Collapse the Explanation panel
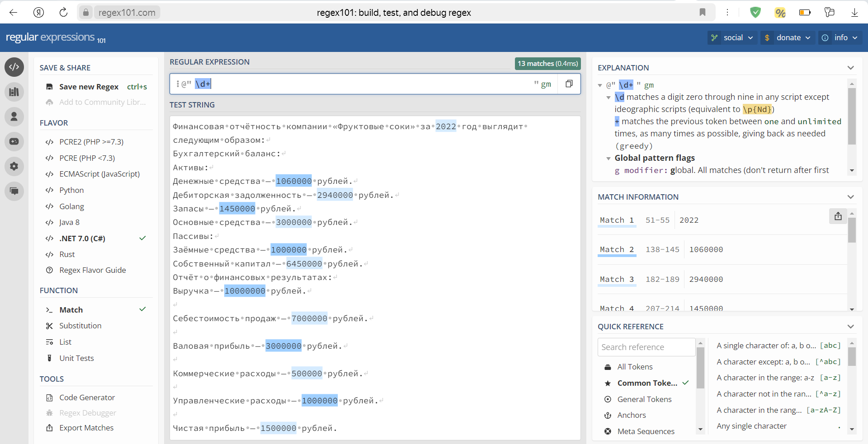The height and width of the screenshot is (444, 868). click(x=850, y=68)
